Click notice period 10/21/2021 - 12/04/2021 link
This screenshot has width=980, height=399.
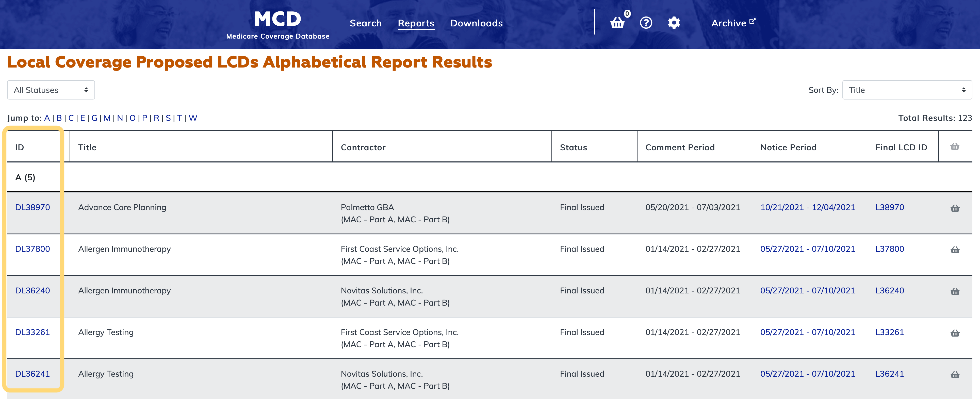[807, 207]
